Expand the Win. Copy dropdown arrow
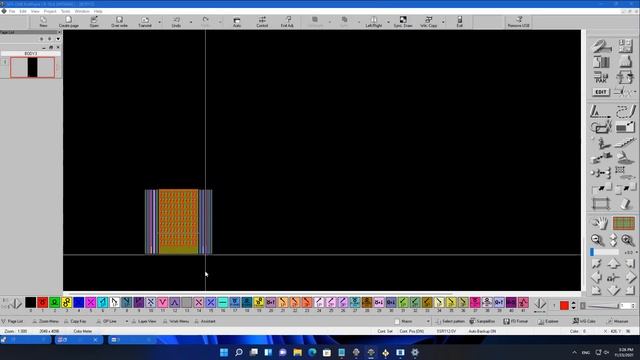The width and height of the screenshot is (640, 360). (x=443, y=22)
